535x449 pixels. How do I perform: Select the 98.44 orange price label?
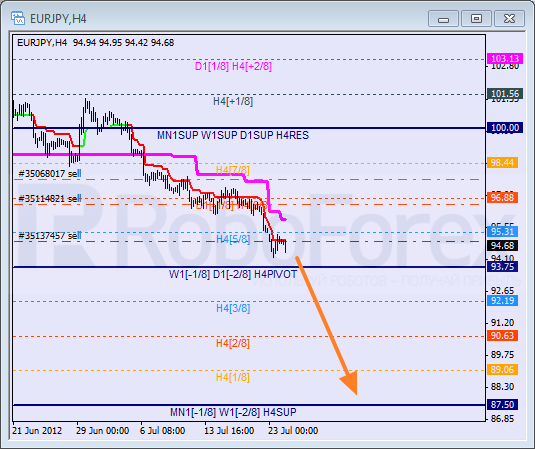(x=502, y=163)
